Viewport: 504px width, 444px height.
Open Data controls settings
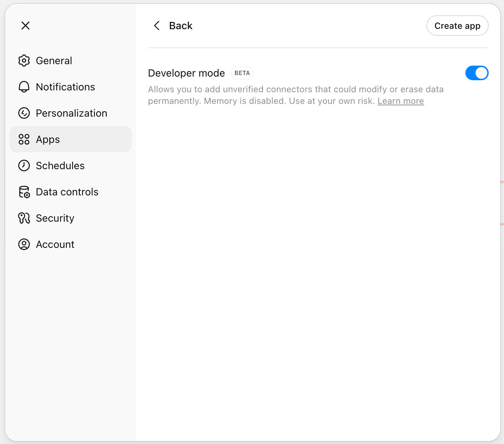(x=67, y=192)
